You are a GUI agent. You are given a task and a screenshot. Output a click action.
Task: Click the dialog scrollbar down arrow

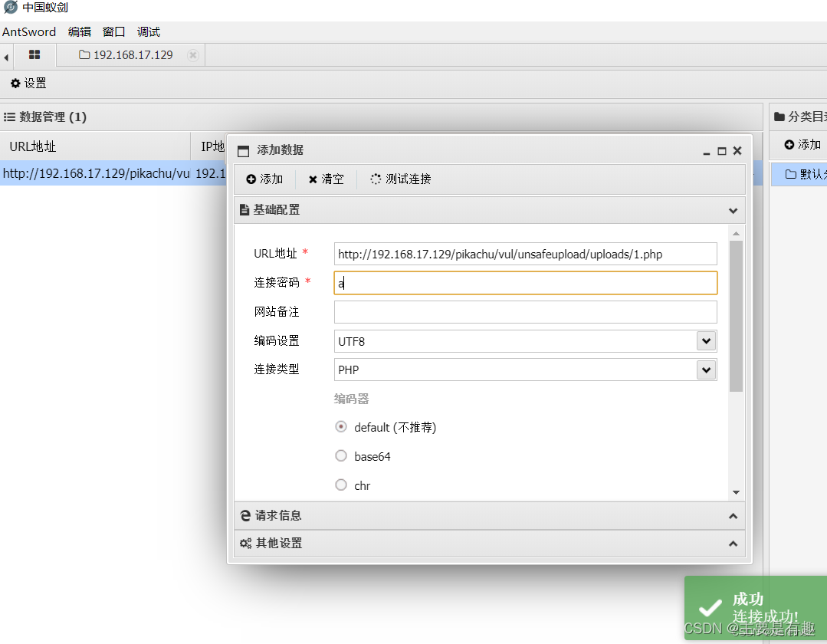tap(736, 492)
